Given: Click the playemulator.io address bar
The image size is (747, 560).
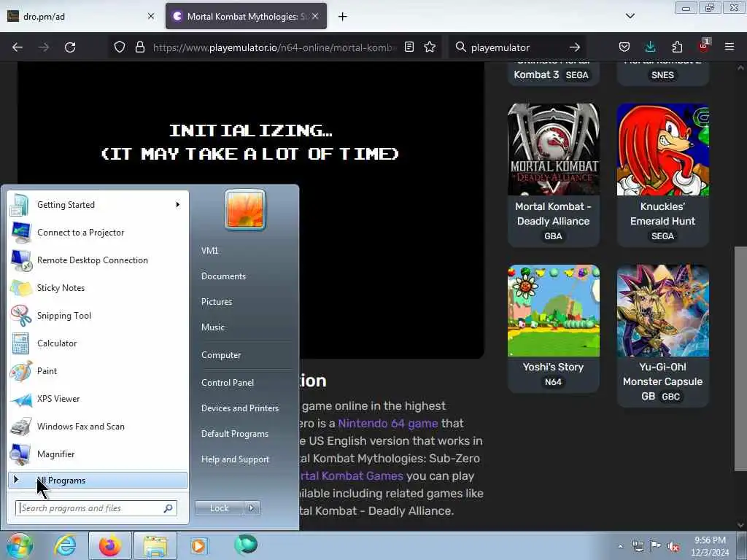Looking at the screenshot, I should (x=274, y=47).
